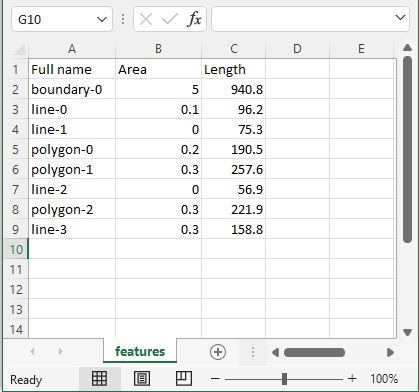This screenshot has height=392, width=419.
Task: Select column D header
Action: (x=297, y=49)
